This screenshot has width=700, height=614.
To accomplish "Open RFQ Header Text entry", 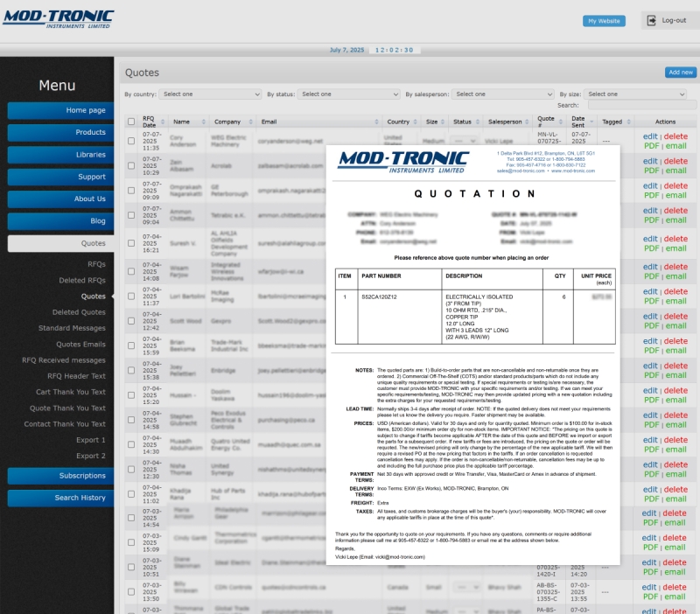I will point(76,376).
